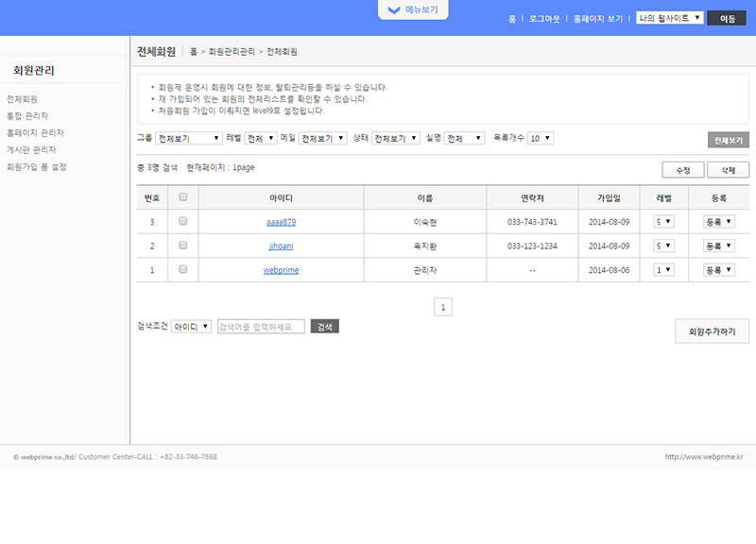This screenshot has height=544, width=756.
Task: Click the http://www.webprime.kr footer text
Action: pos(703,457)
